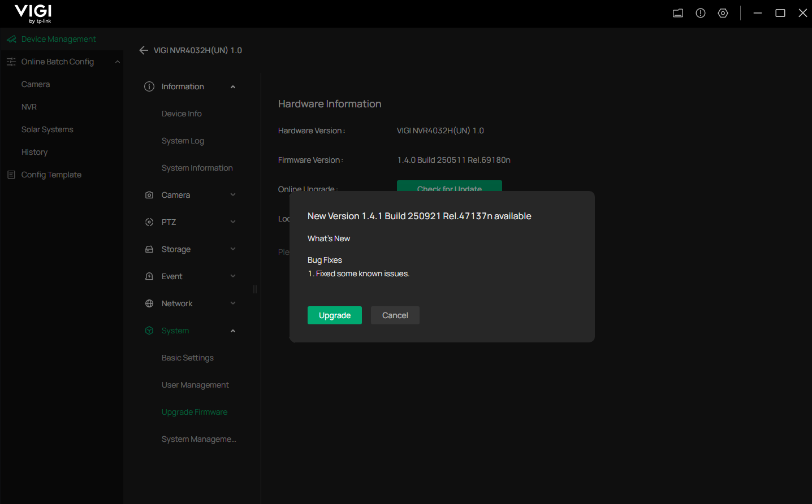Click the Online Batch Config sliders icon

point(11,61)
